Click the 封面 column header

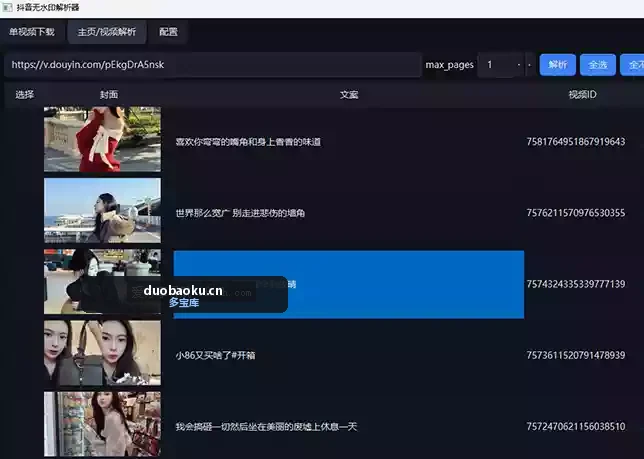pos(109,95)
